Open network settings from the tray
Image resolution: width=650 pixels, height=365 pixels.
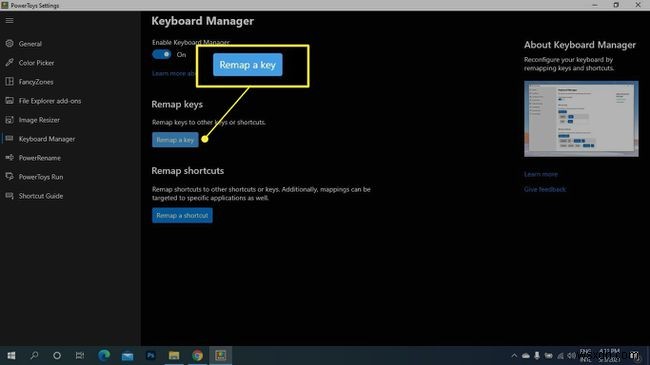point(560,355)
